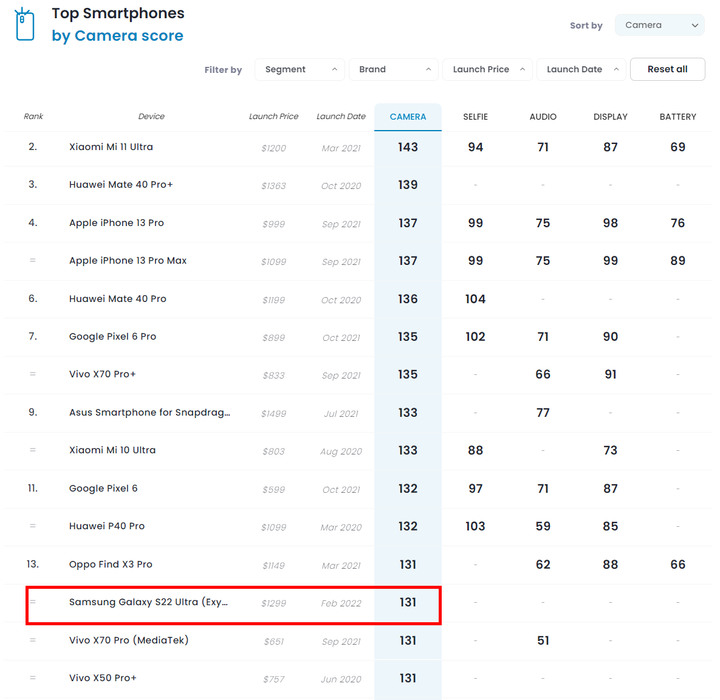
Task: Open Vivo X50 Pro+ entry
Action: pyautogui.click(x=102, y=678)
